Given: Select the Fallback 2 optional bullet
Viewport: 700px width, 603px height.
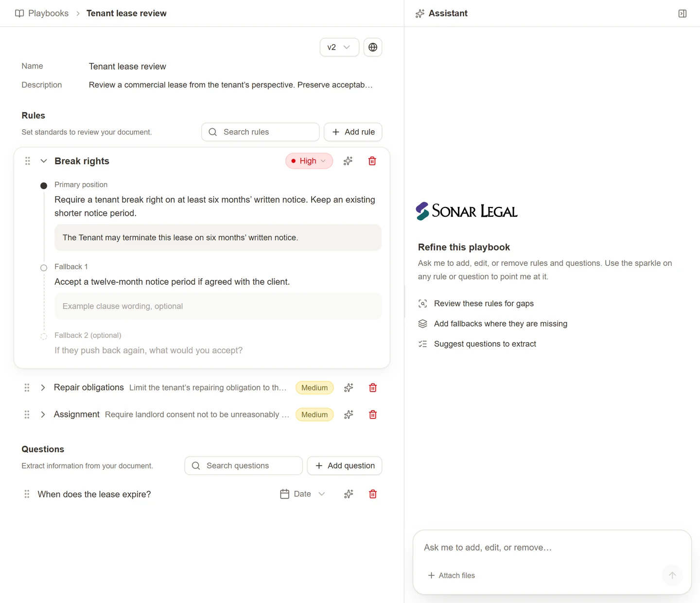Looking at the screenshot, I should coord(44,336).
